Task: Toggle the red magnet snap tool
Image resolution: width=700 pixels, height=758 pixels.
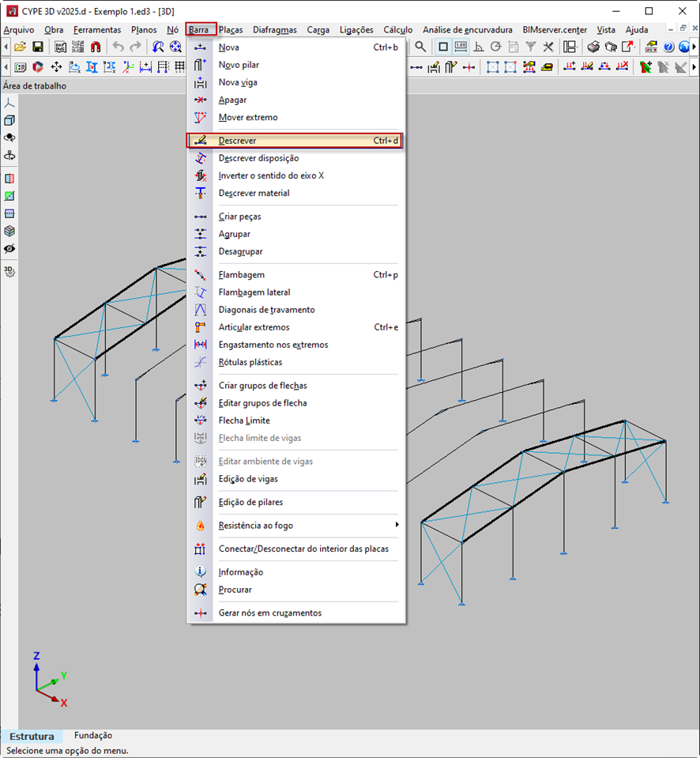Action: (96, 47)
